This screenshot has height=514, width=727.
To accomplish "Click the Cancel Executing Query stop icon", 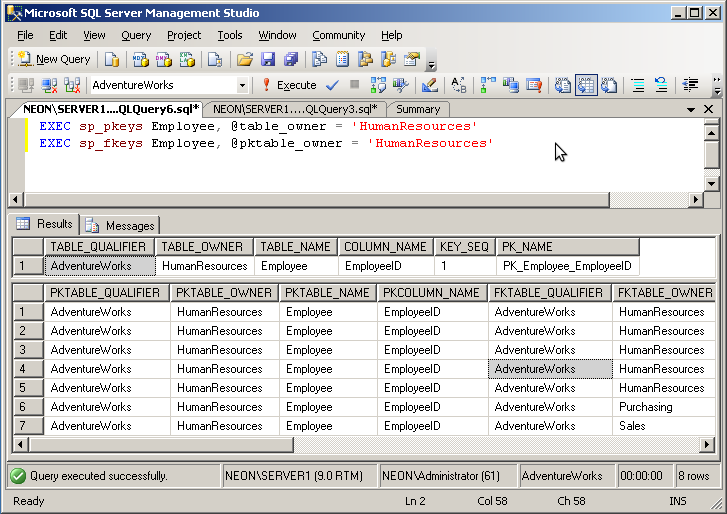I will (x=355, y=84).
